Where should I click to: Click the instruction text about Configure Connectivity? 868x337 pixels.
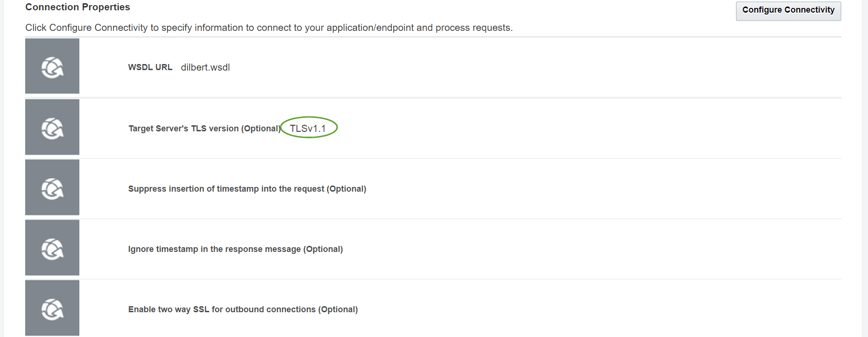269,28
